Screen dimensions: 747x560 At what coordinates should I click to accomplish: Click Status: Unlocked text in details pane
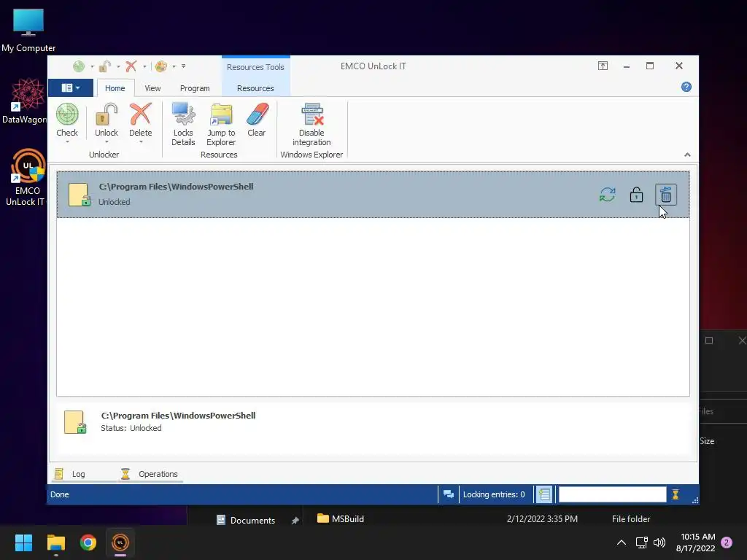tap(131, 428)
